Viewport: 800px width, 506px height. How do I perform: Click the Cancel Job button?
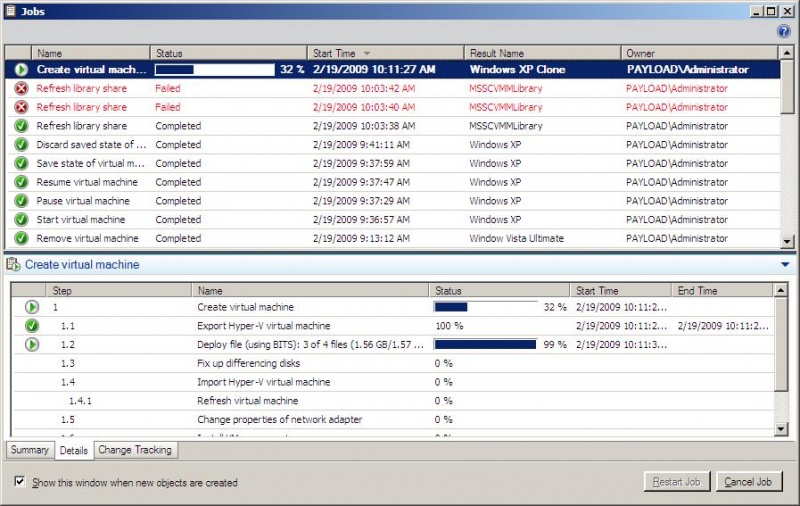pyautogui.click(x=749, y=482)
